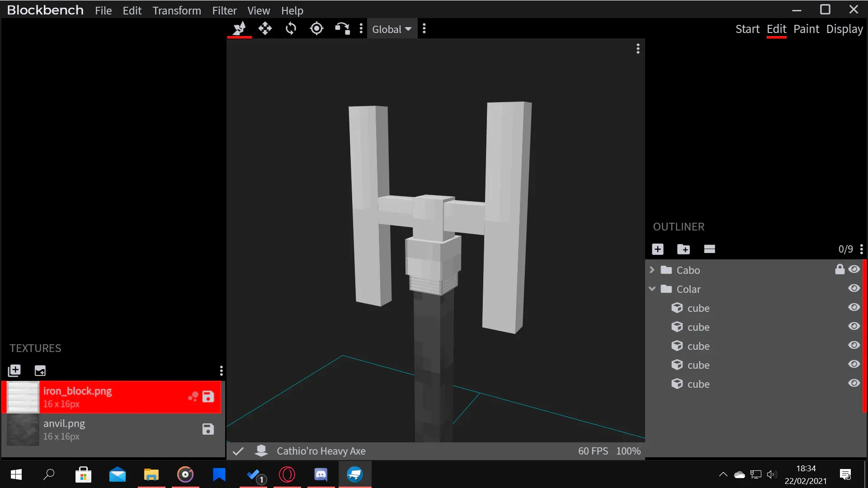The width and height of the screenshot is (868, 488).
Task: Collapse the Colar group
Action: coord(652,289)
